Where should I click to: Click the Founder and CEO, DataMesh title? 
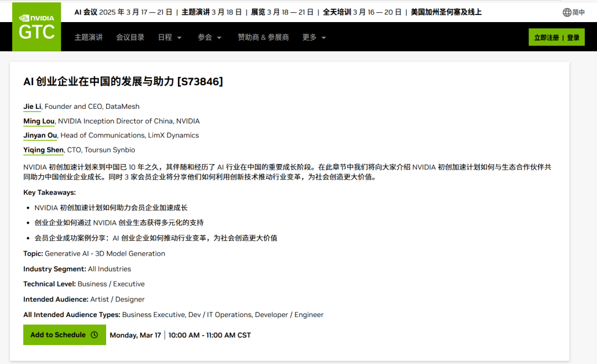pyautogui.click(x=92, y=107)
